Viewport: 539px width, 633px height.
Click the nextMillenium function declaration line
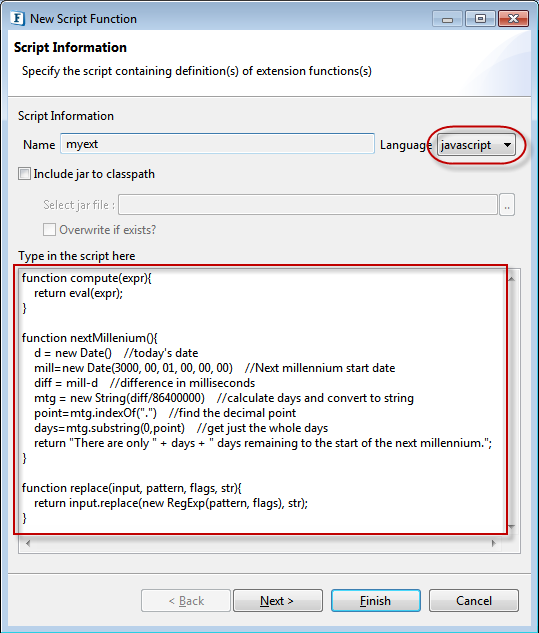tap(90, 338)
